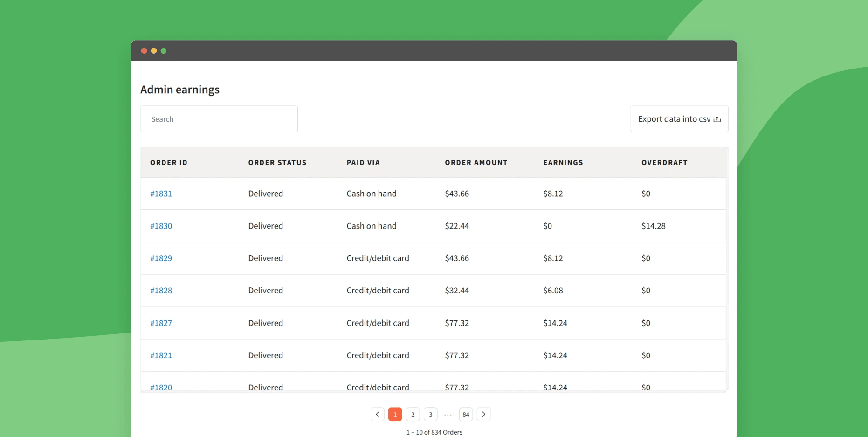Click the 1 – 10 of 834 Orders text
The width and height of the screenshot is (868, 437).
(x=434, y=432)
